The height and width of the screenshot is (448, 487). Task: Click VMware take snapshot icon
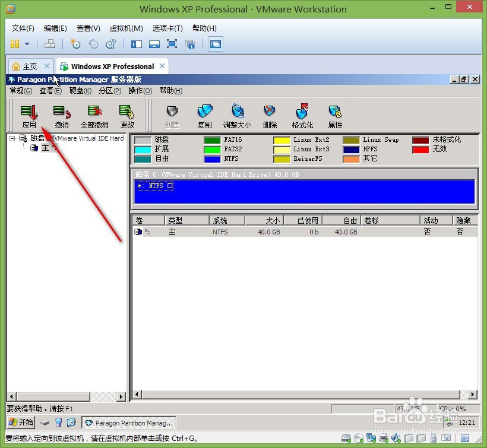click(x=75, y=44)
